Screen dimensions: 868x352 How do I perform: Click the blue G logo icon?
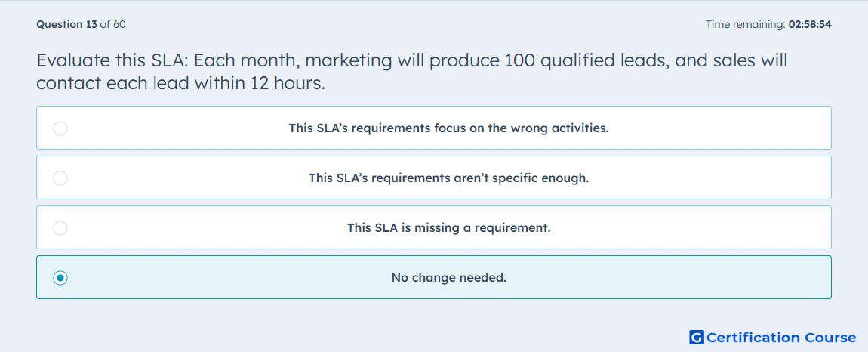click(697, 337)
